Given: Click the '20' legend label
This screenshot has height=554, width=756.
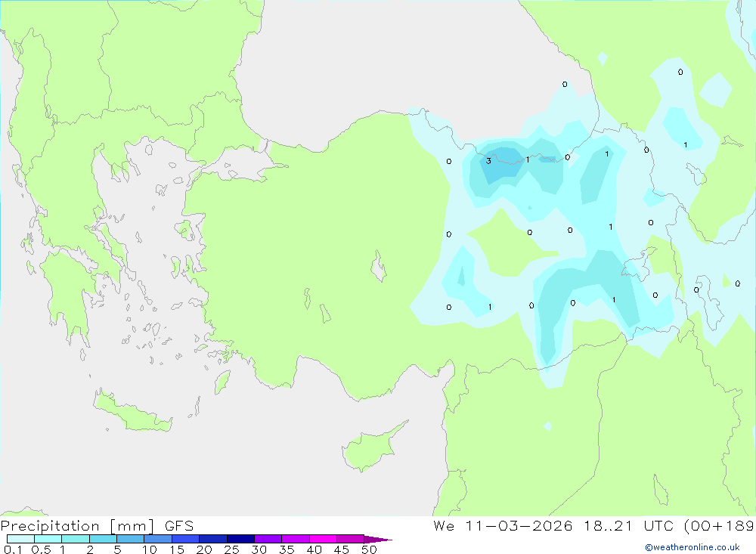Looking at the screenshot, I should click(204, 549).
